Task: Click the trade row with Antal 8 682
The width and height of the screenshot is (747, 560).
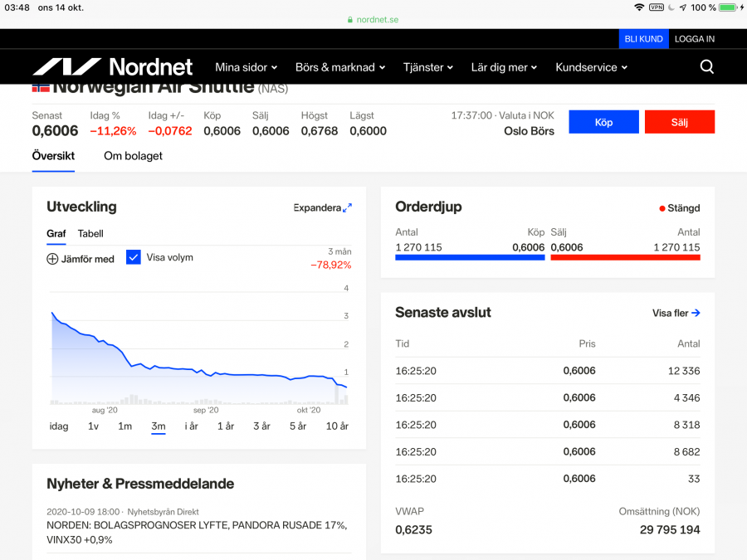Action: point(548,451)
